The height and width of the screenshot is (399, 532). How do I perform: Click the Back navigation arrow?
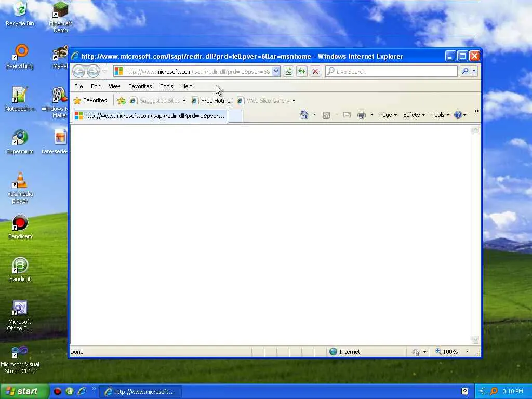coord(79,72)
